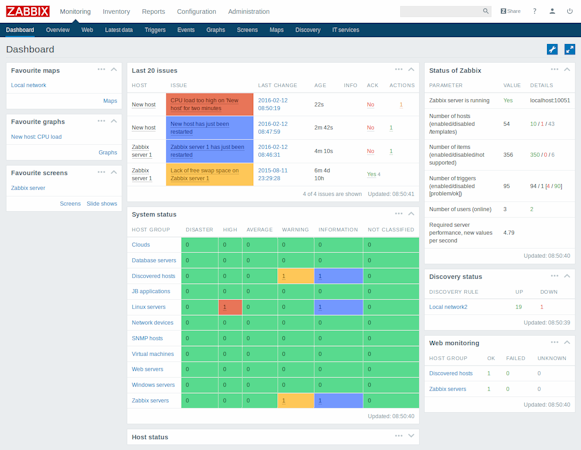Click the Zabbix logo
The width and height of the screenshot is (581, 450).
coord(28,11)
